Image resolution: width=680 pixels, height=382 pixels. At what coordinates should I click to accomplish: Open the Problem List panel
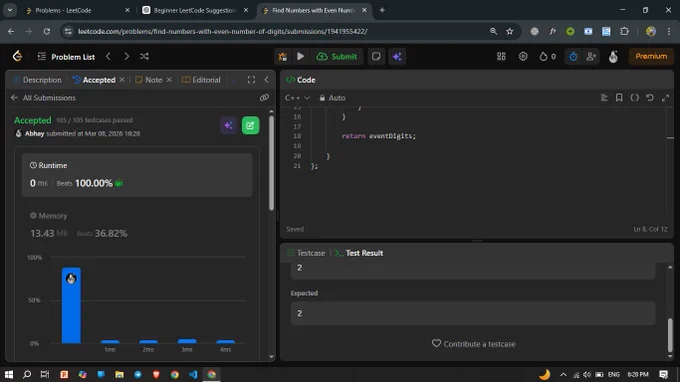66,57
